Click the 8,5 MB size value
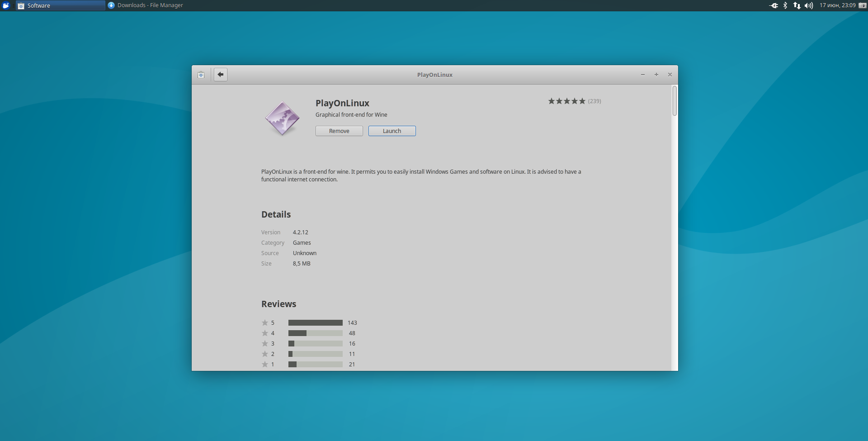Screen dimensions: 868x441 pos(302,264)
